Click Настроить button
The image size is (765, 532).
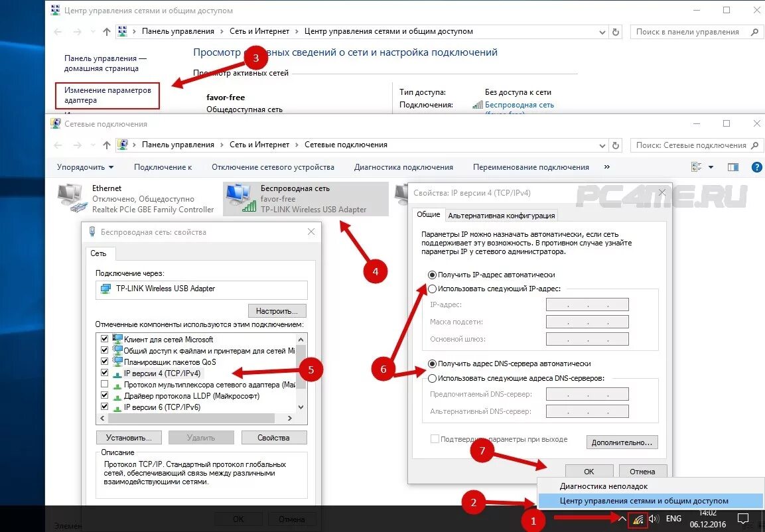click(x=277, y=310)
